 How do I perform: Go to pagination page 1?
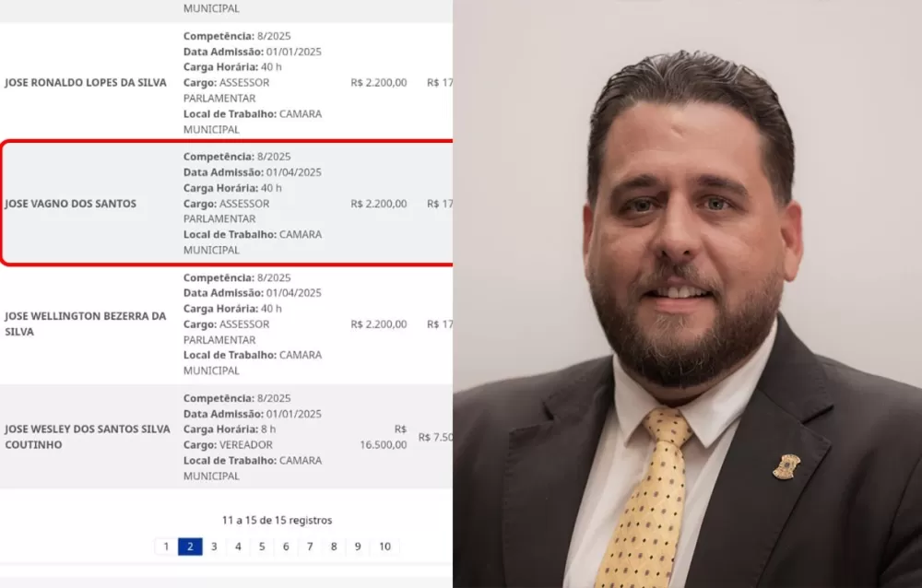point(166,547)
